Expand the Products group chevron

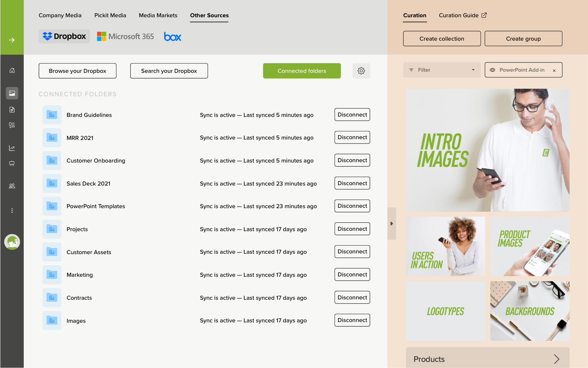pos(556,359)
